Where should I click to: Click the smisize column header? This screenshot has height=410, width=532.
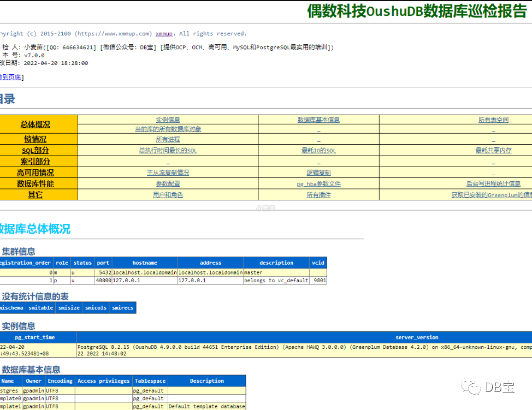tap(69, 307)
